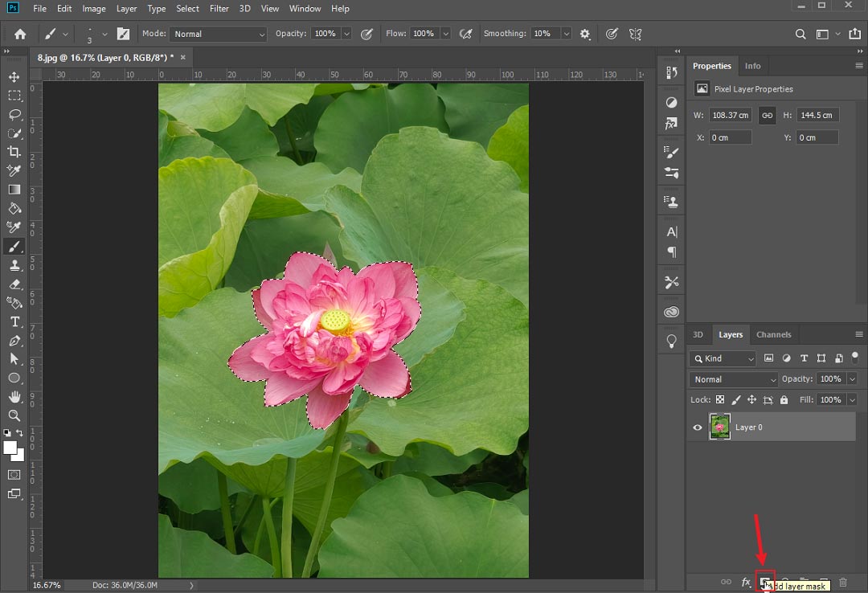The height and width of the screenshot is (593, 868).
Task: Click the foreground color swatch
Action: coord(10,445)
